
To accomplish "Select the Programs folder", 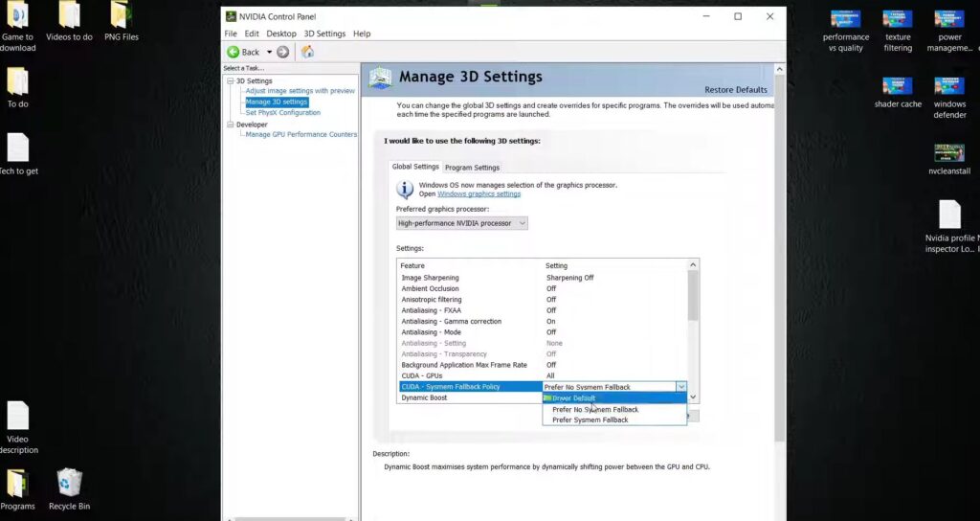I will point(17,489).
